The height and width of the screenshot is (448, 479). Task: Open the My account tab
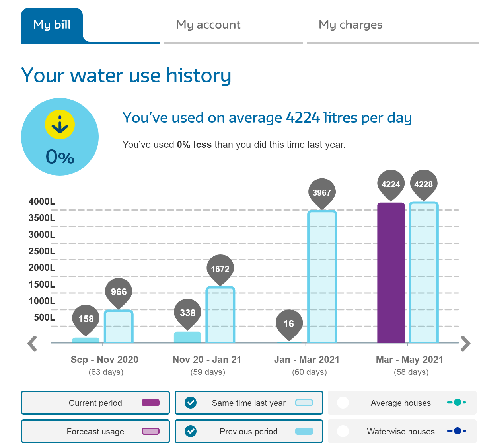click(208, 25)
